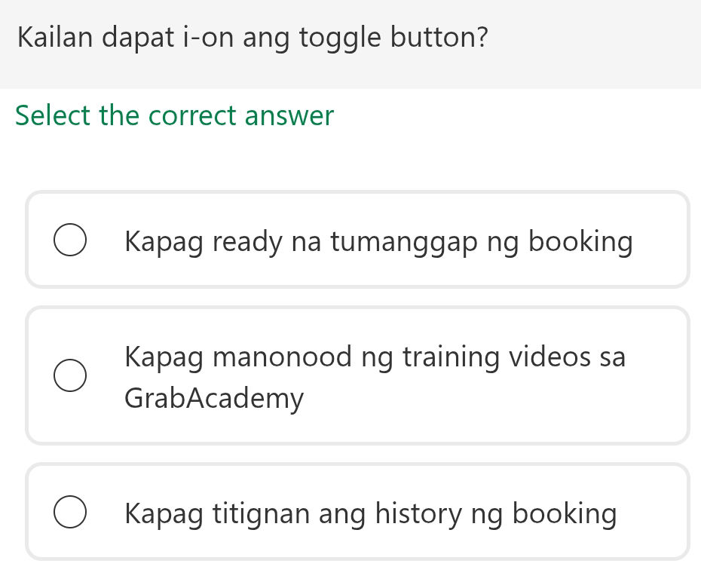Click the answer mentioning GrabAcademy
The width and height of the screenshot is (701, 588).
click(375, 375)
